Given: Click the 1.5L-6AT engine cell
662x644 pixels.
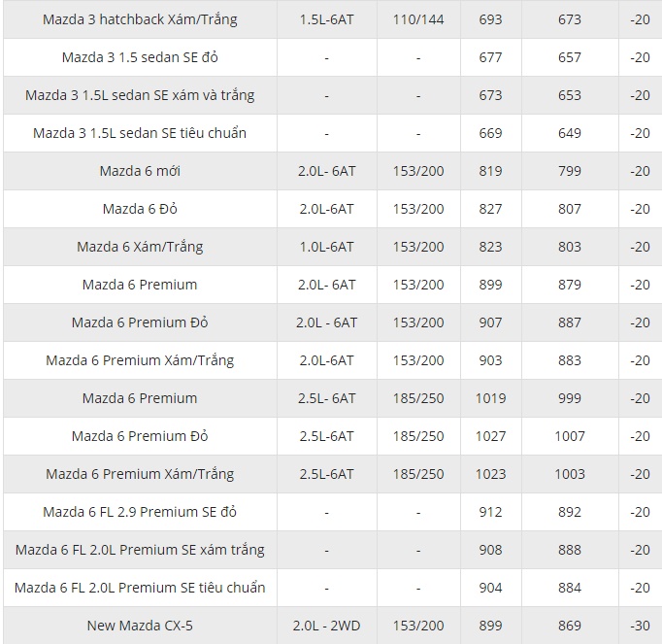Looking at the screenshot, I should click(x=326, y=19).
